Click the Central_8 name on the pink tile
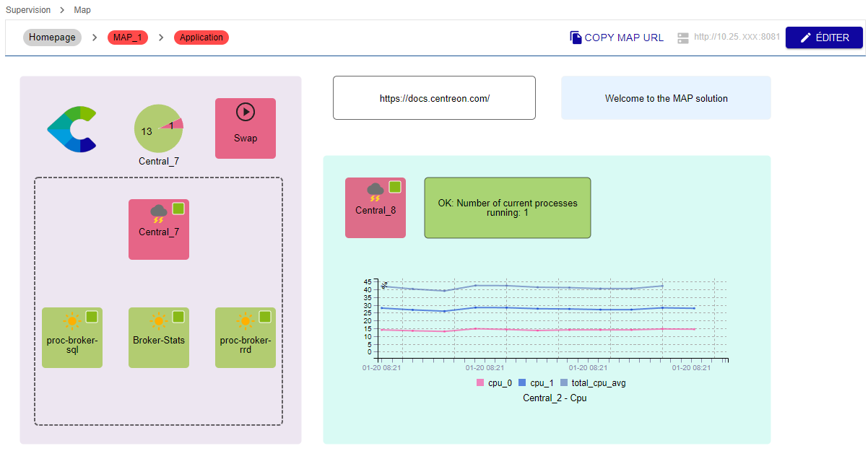Screen dimensions: 868x451 (x=376, y=210)
